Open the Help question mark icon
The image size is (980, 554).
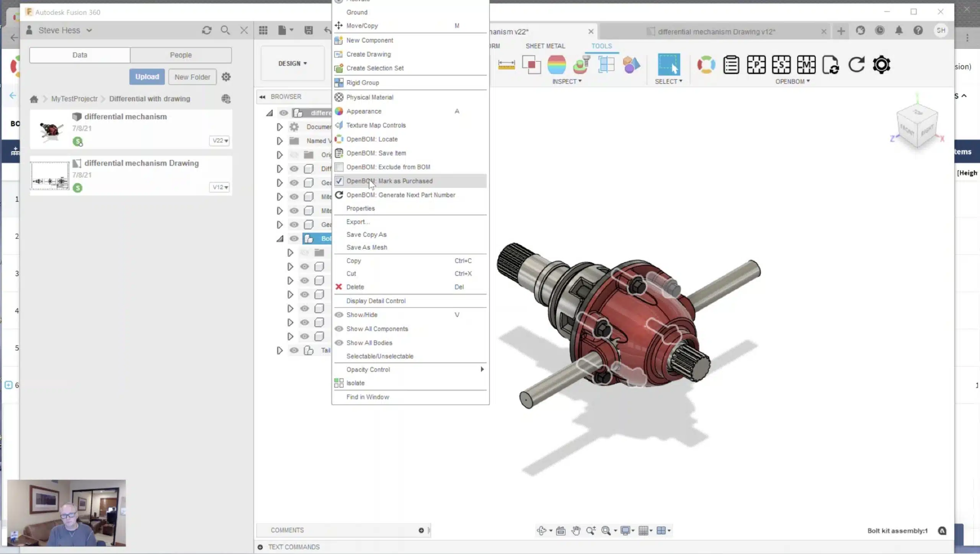(918, 31)
